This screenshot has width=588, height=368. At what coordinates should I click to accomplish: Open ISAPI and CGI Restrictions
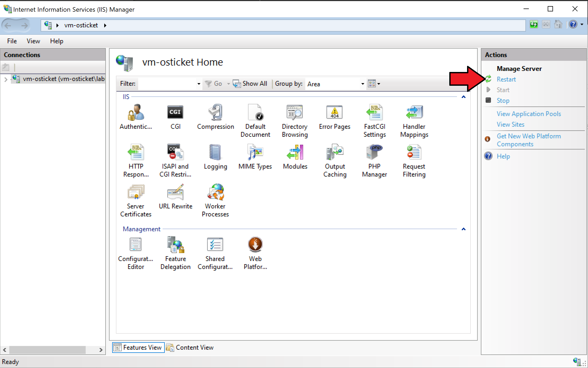point(175,160)
